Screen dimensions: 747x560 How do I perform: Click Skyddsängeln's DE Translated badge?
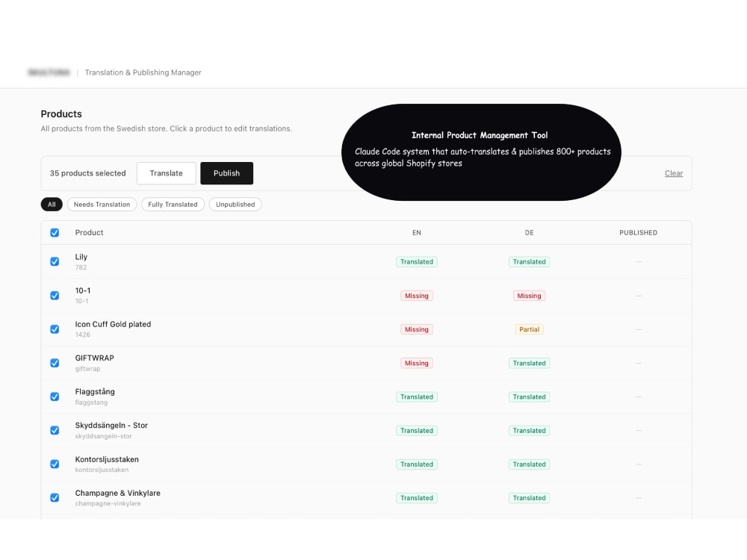[530, 431]
